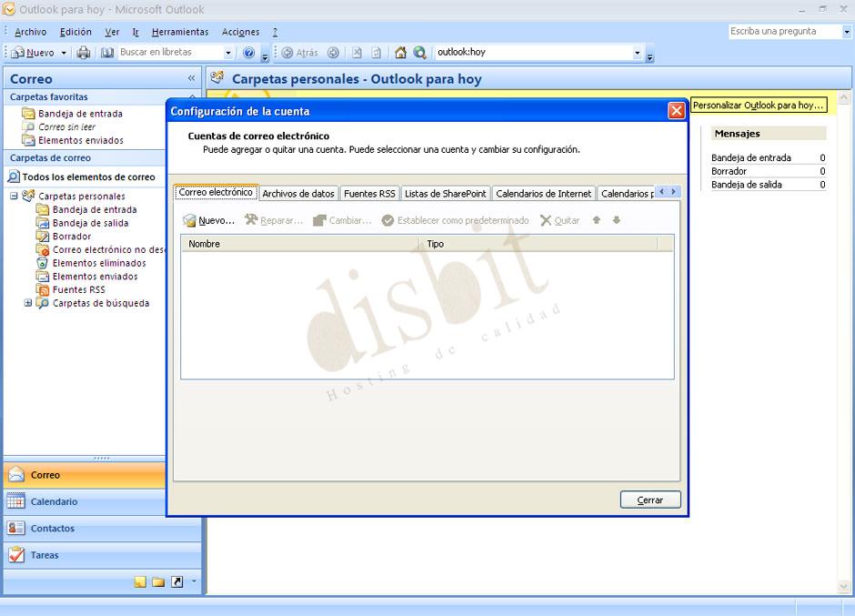Open the Herramientas menu
Viewport: 855px width, 616px height.
tap(180, 31)
